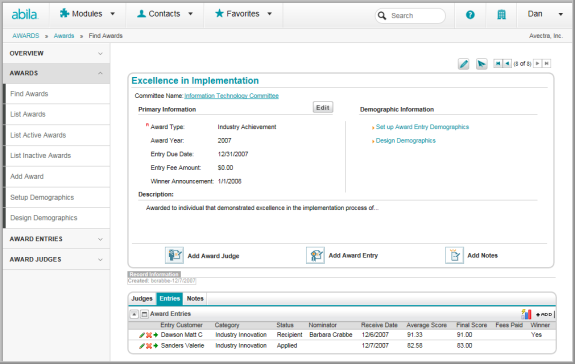
Task: Switch to the Judges tab
Action: [x=142, y=299]
